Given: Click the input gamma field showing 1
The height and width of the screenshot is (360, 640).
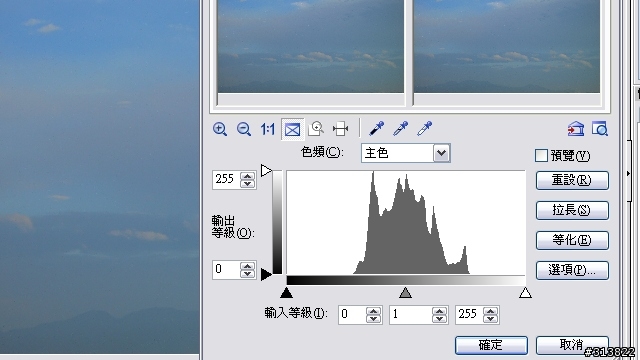Looking at the screenshot, I should click(411, 315).
